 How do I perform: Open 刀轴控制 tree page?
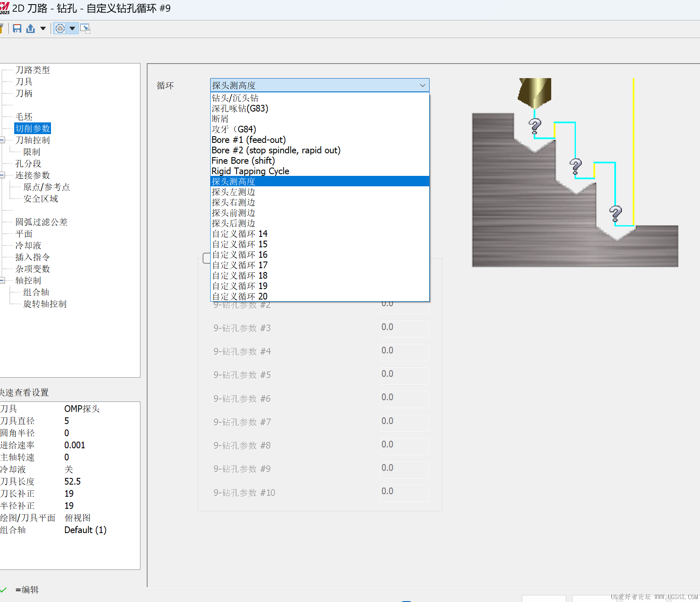pyautogui.click(x=33, y=140)
